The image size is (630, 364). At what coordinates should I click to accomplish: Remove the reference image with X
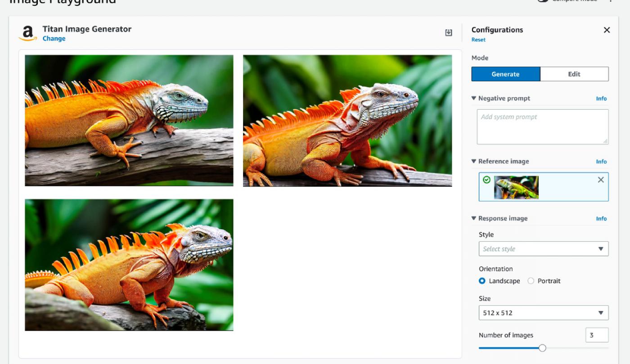coord(601,180)
